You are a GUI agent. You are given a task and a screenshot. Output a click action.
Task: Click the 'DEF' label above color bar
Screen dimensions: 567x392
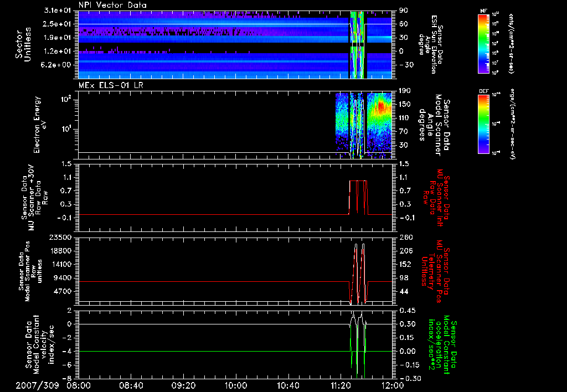point(483,91)
